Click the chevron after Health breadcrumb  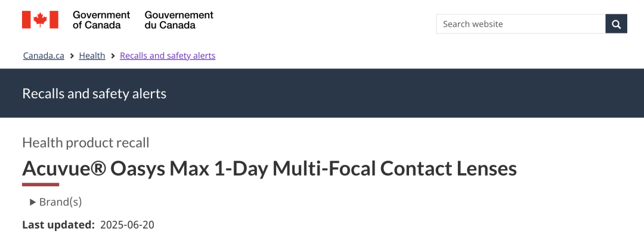113,56
